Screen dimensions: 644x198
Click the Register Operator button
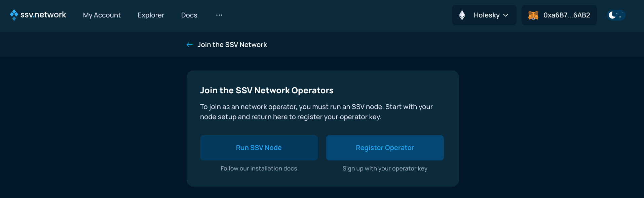tap(385, 148)
